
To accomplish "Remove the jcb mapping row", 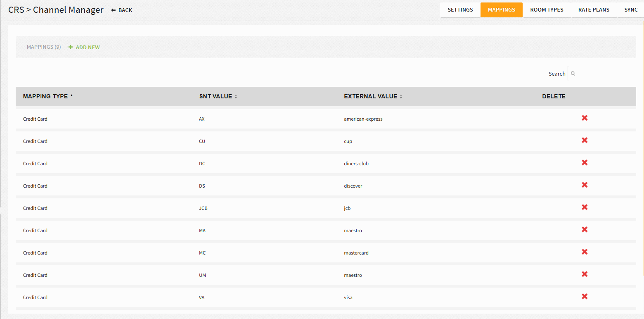I will [x=585, y=207].
